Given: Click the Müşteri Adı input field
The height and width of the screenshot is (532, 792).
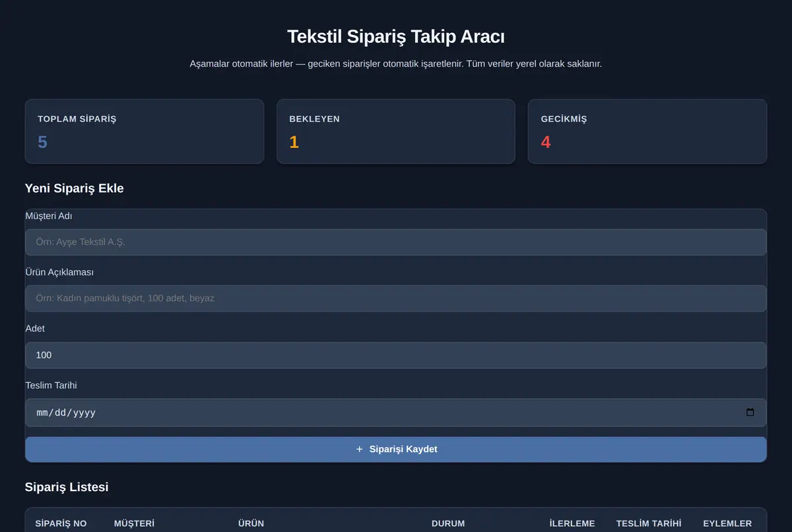Looking at the screenshot, I should click(x=396, y=242).
